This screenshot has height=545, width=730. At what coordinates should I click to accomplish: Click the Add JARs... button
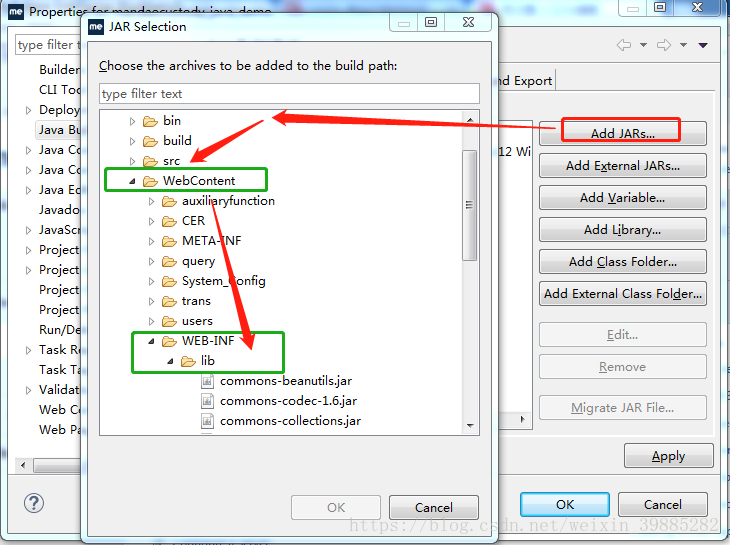click(622, 134)
